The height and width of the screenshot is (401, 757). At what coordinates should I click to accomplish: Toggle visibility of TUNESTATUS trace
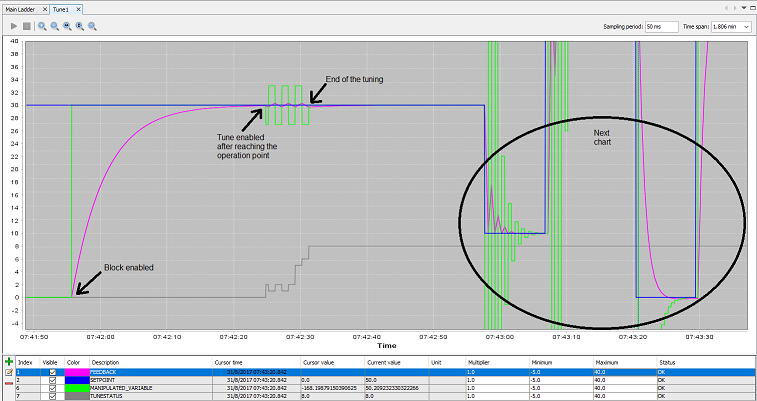tap(53, 396)
